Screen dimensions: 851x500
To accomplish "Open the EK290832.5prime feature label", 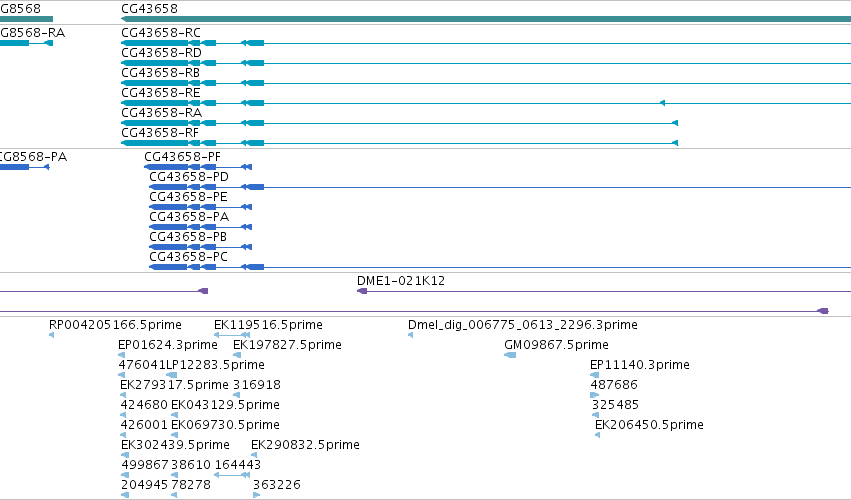I will (305, 445).
